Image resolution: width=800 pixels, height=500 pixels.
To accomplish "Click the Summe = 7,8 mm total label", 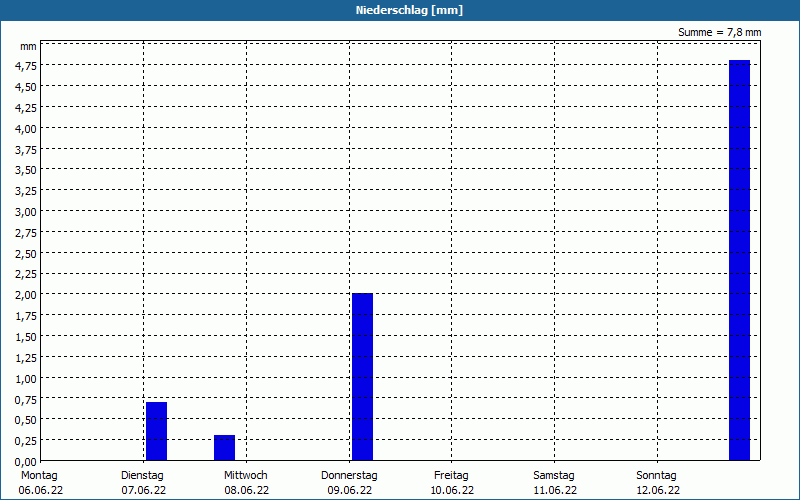I will pos(719,32).
